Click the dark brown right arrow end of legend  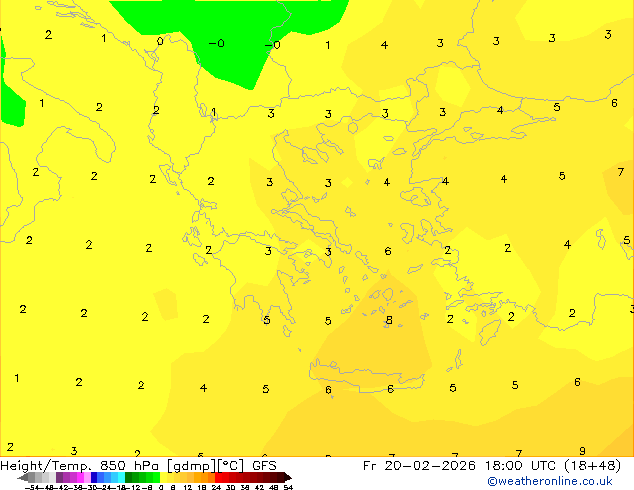coord(288,477)
